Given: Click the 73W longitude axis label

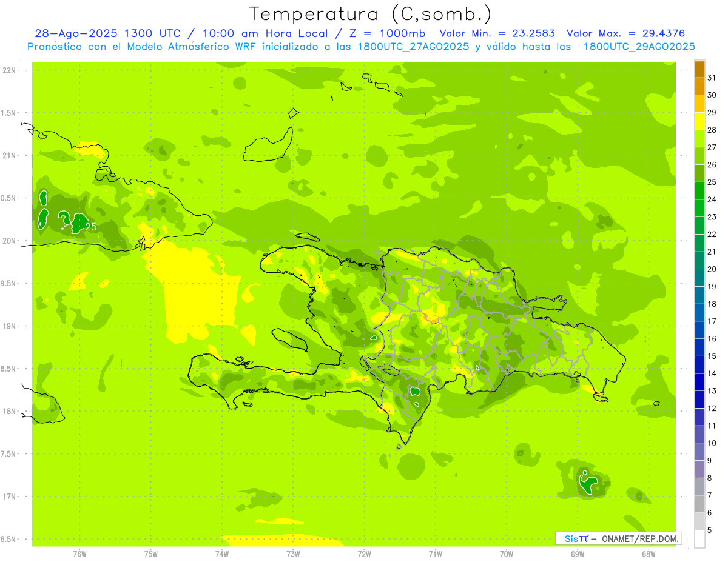Looking at the screenshot, I should 293,554.
